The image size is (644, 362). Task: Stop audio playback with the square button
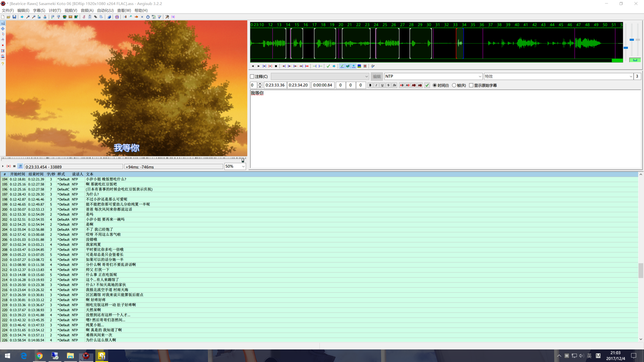tap(276, 66)
